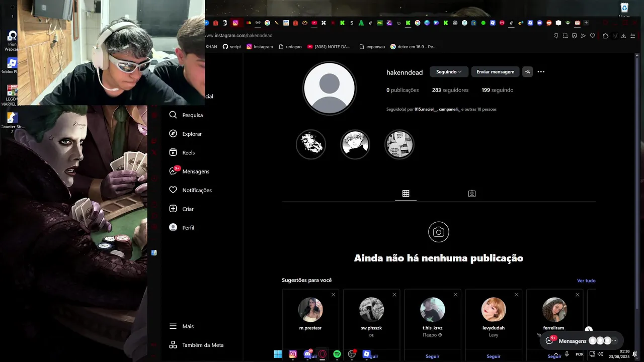Dismiss sw.phsszk suggestion card

point(394,295)
